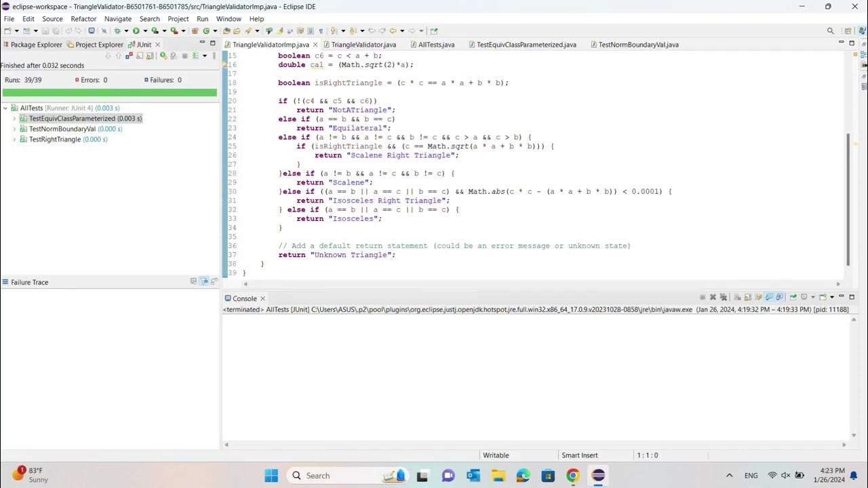Expand the TestRightTriangle node
This screenshot has width=868, height=488.
click(14, 140)
